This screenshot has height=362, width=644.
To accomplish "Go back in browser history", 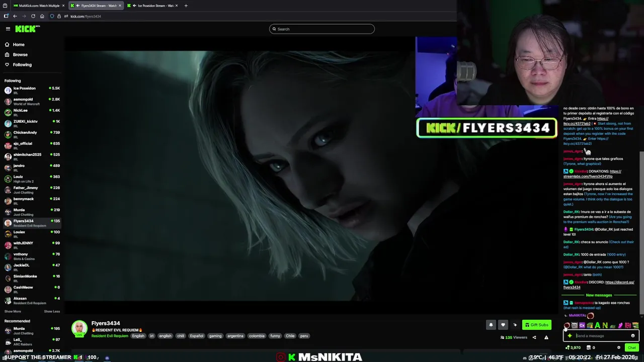I will (15, 16).
